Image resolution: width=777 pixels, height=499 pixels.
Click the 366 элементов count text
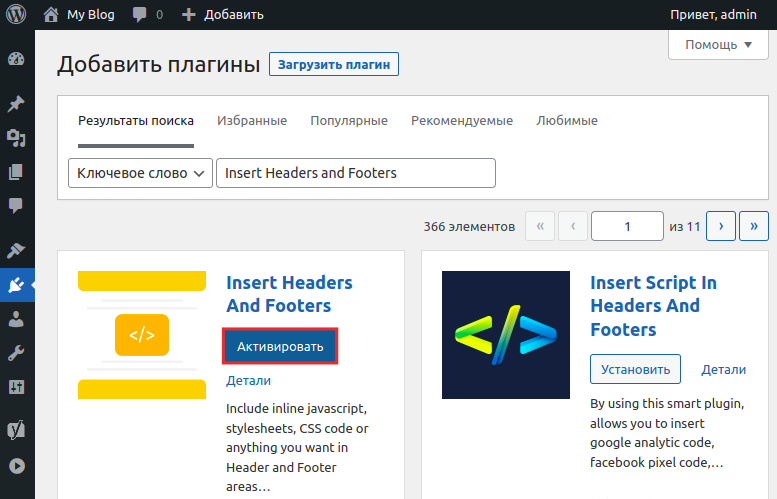pyautogui.click(x=469, y=227)
